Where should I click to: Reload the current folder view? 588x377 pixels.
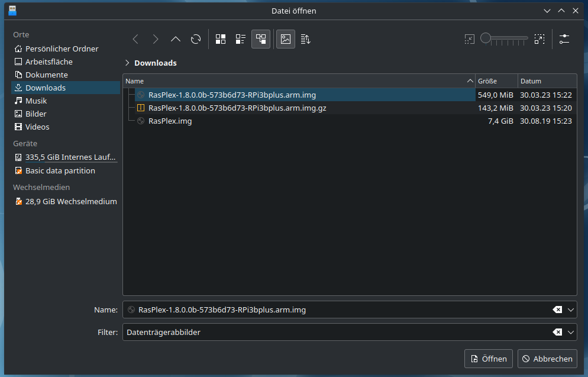(196, 39)
